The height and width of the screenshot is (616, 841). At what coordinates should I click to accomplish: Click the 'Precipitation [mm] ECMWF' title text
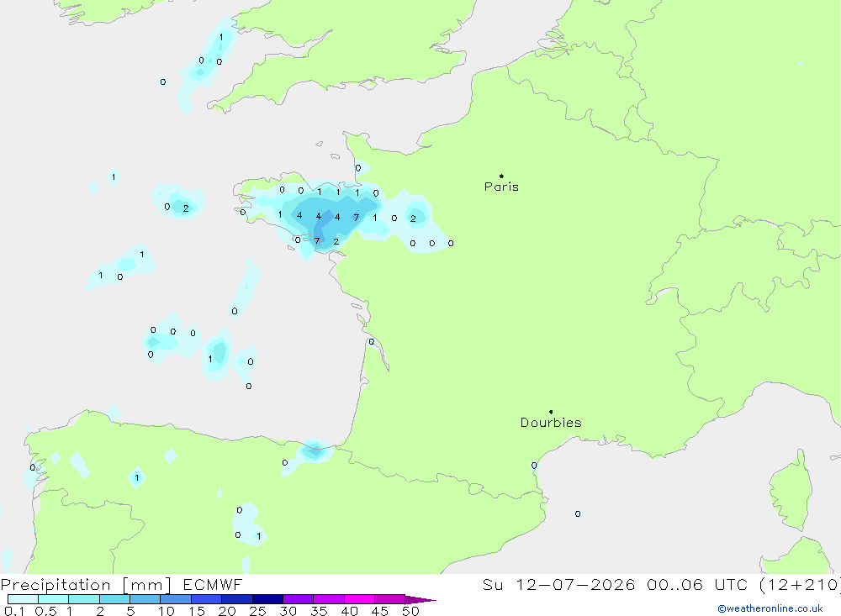tap(122, 584)
